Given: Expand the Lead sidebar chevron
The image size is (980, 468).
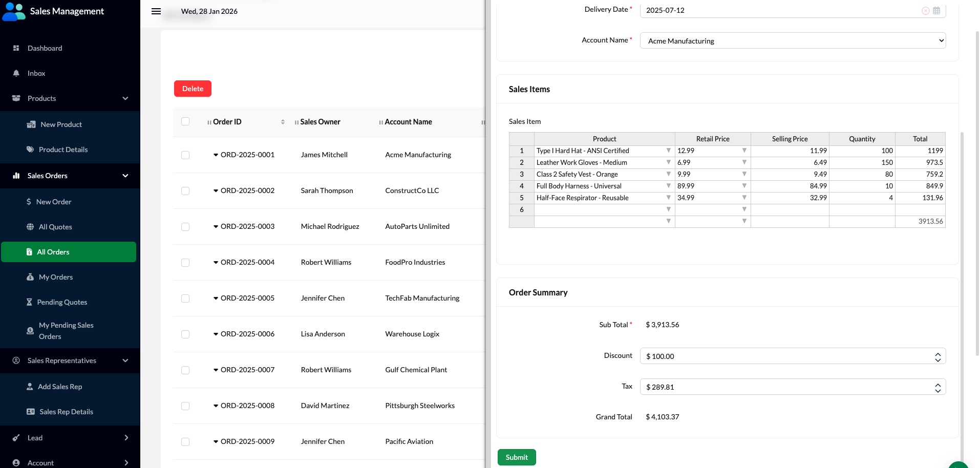Looking at the screenshot, I should coord(126,438).
